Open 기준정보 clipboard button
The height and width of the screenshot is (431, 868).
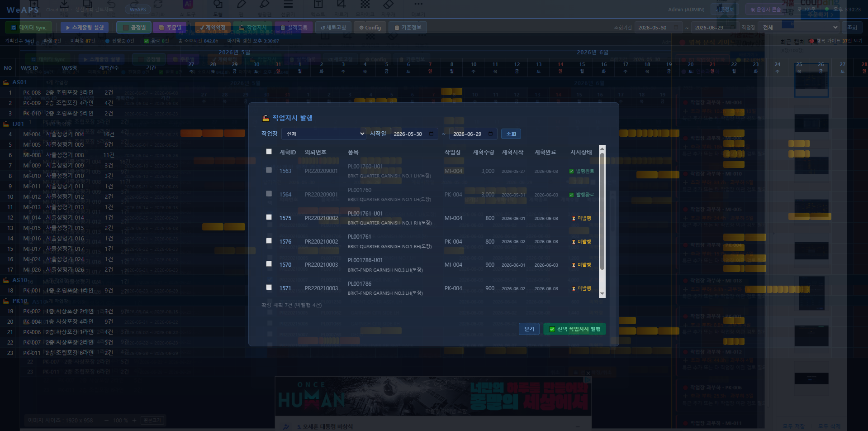click(x=408, y=28)
